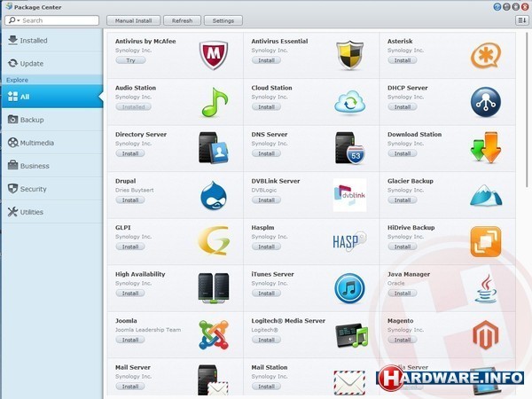Click the Antivirus by McAfee shield icon
532x399 pixels.
[x=214, y=55]
